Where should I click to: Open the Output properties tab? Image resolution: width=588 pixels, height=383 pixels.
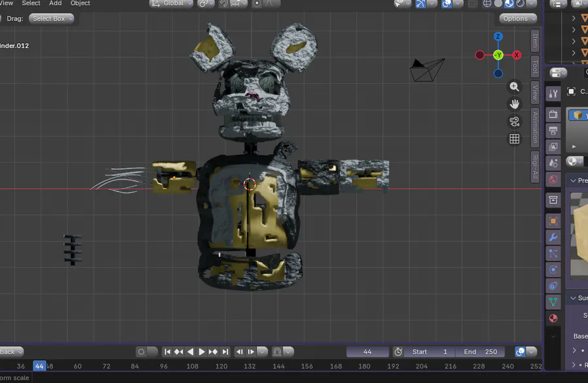point(553,131)
